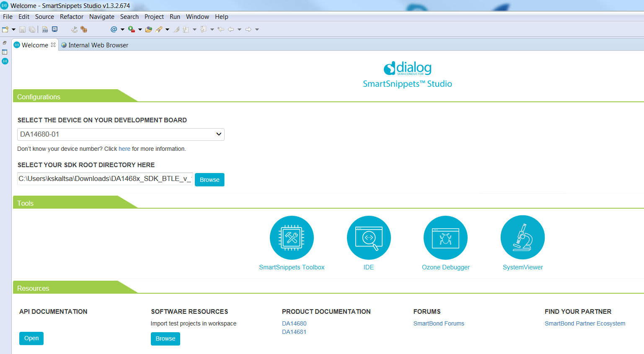Open the Window menu
The width and height of the screenshot is (644, 354).
tap(197, 17)
